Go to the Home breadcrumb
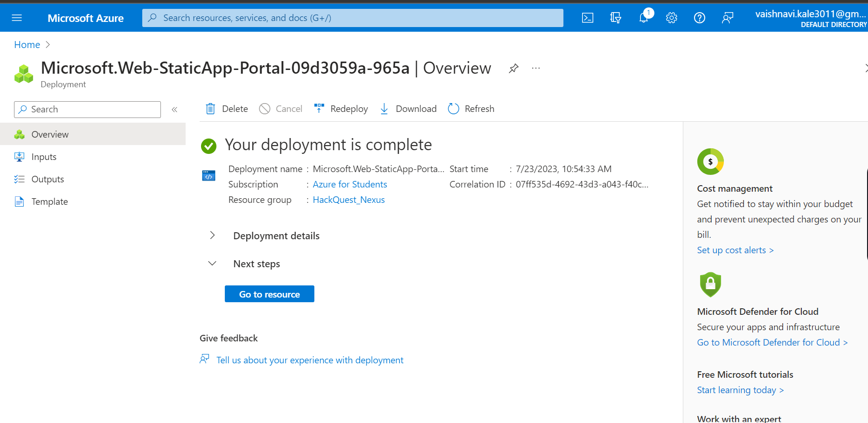 (27, 45)
